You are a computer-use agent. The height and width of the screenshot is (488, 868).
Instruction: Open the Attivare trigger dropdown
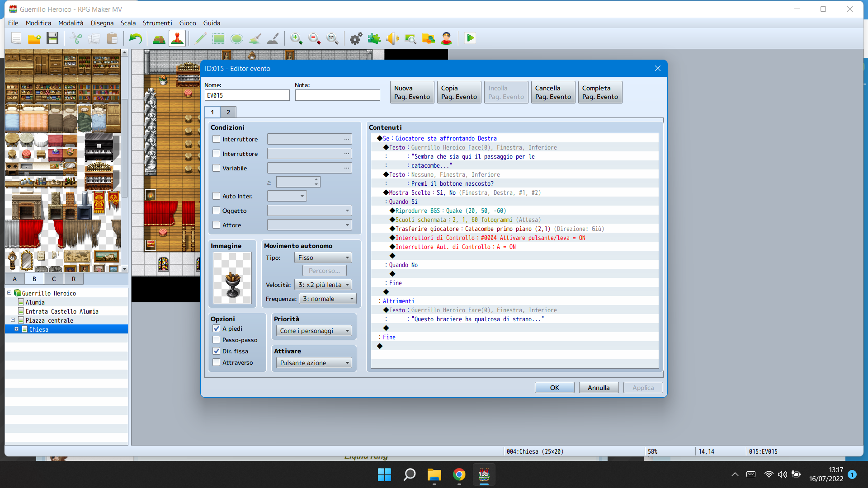(314, 363)
